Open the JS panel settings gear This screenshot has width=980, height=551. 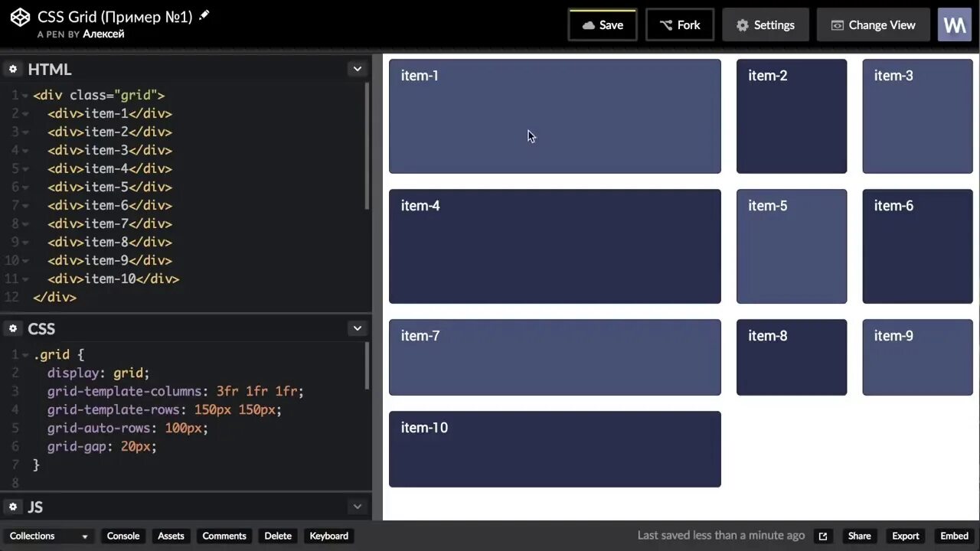point(12,507)
